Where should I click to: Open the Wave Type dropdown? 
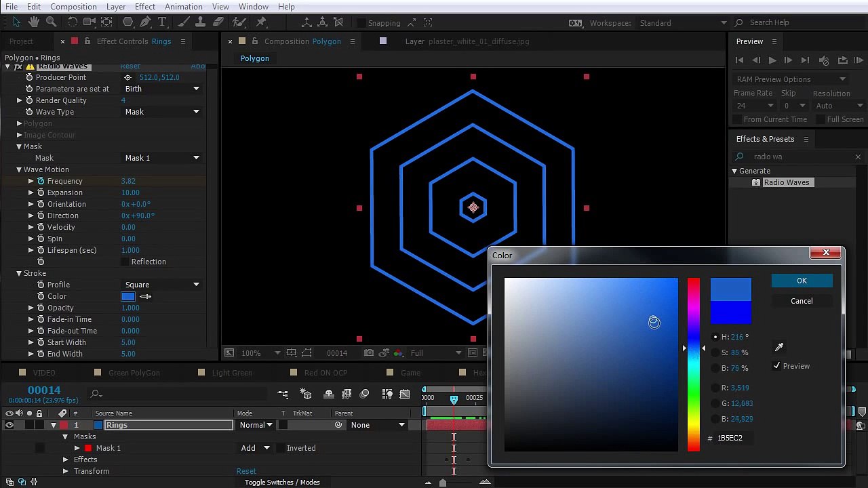tap(162, 112)
